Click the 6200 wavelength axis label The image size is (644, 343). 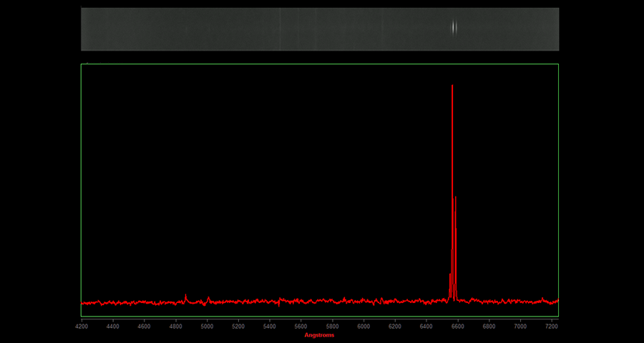tap(395, 327)
